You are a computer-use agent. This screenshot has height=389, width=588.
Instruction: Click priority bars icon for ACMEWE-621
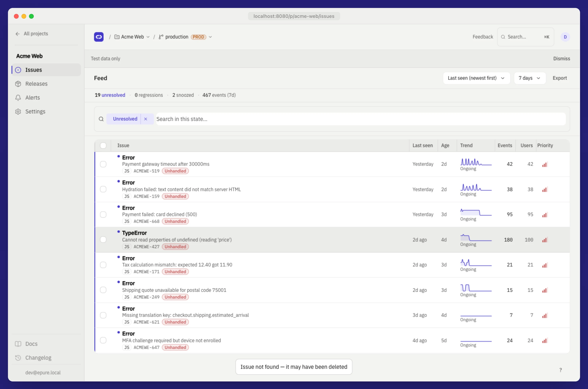[x=545, y=316]
